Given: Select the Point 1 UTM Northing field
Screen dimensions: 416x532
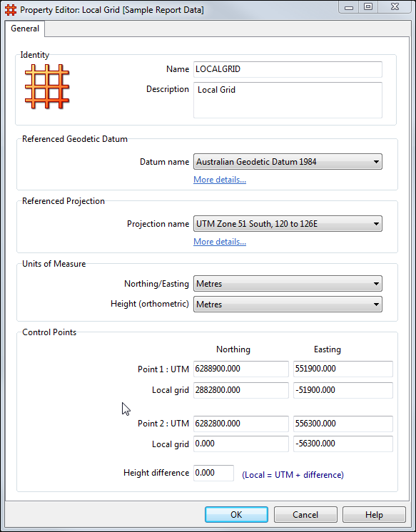Looking at the screenshot, I should (241, 369).
